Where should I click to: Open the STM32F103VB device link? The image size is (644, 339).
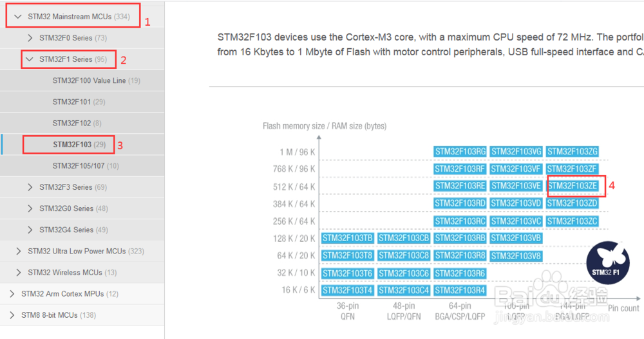516,238
